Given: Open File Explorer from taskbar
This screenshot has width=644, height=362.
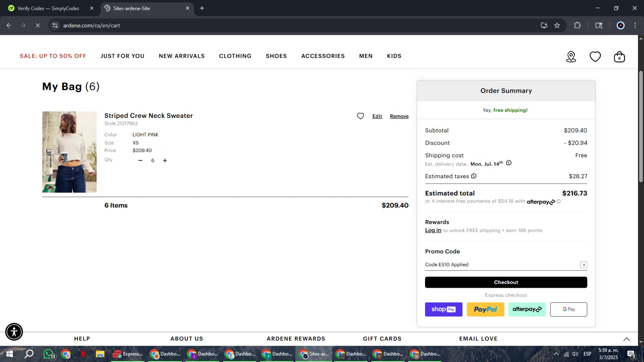Looking at the screenshot, I should (x=100, y=354).
